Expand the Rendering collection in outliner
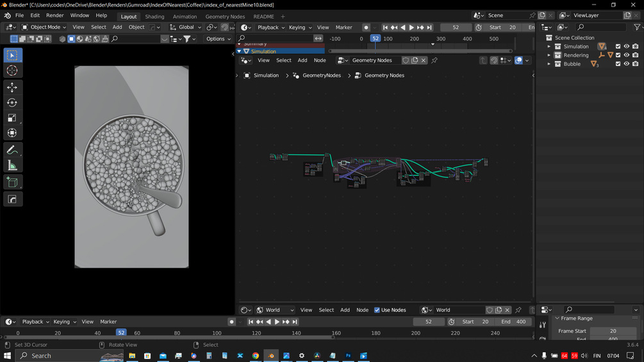This screenshot has height=362, width=644. click(549, 56)
